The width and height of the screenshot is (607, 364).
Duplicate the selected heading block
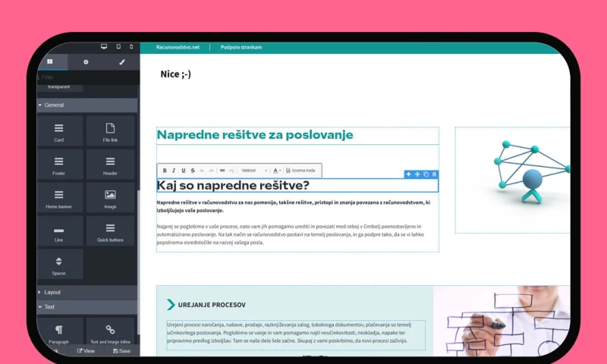[x=426, y=174]
